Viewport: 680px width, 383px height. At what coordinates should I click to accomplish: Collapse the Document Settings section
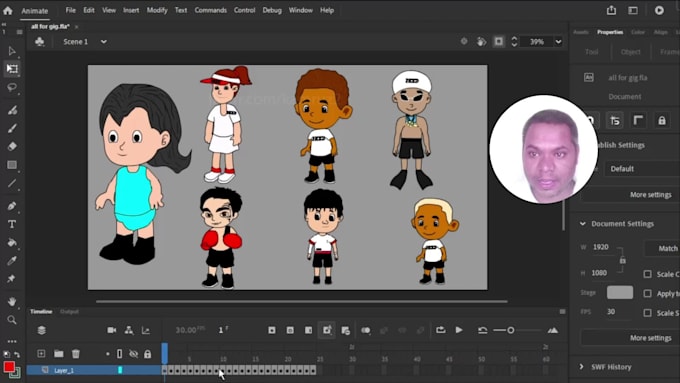click(x=582, y=224)
